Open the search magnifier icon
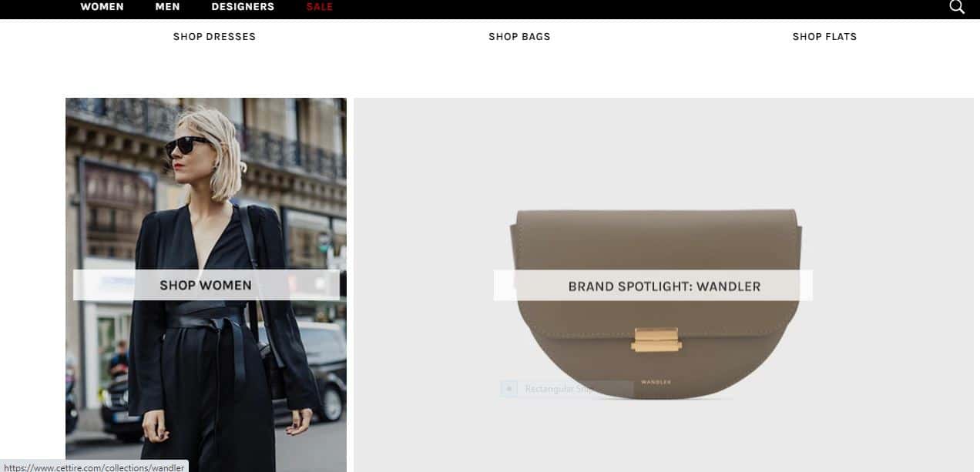 point(956,7)
